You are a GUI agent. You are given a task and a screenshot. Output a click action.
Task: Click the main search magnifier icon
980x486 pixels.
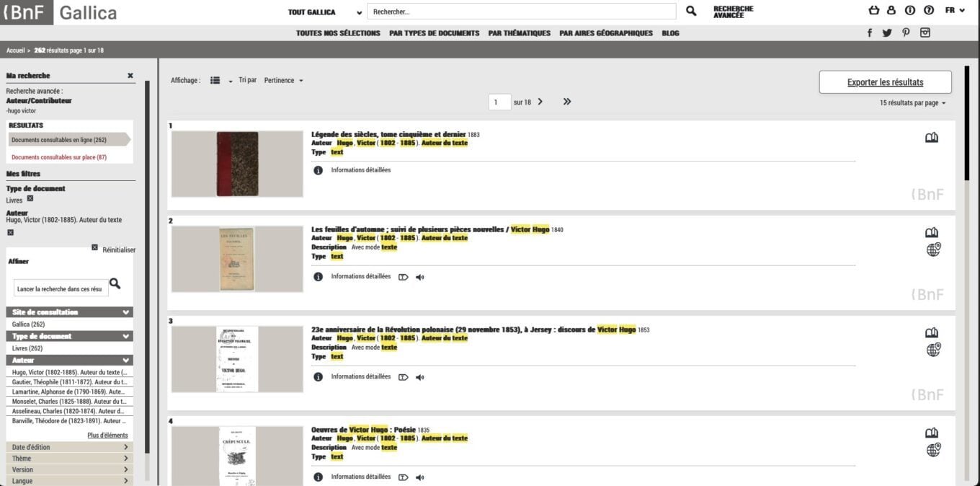tap(691, 12)
